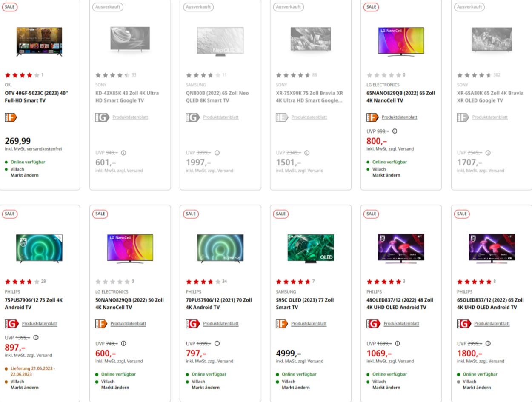This screenshot has width=532, height=402.
Task: Open Produktdatenblatt for Philips 65OLED837/12
Action: 492,324
